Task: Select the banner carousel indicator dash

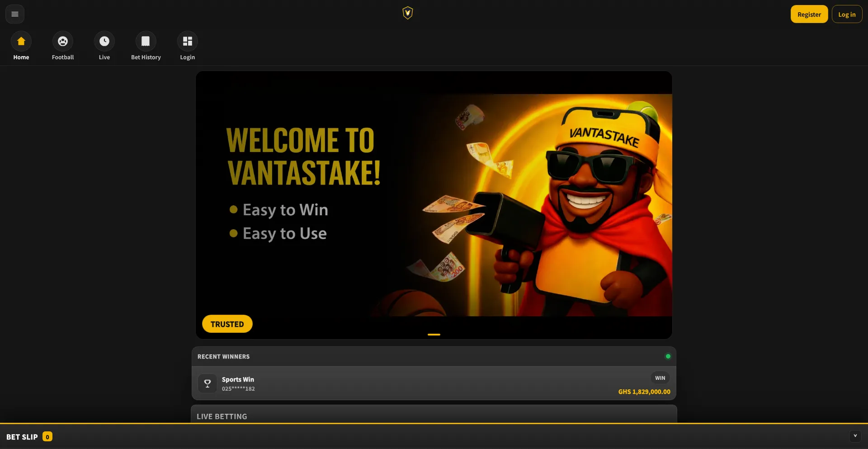Action: [x=434, y=335]
